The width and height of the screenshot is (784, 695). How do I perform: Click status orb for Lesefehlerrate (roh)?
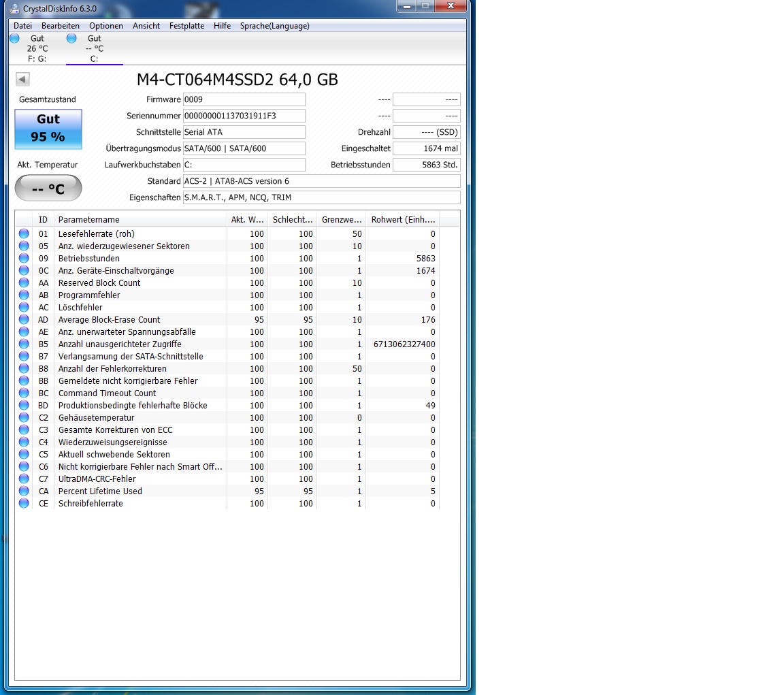pos(24,233)
